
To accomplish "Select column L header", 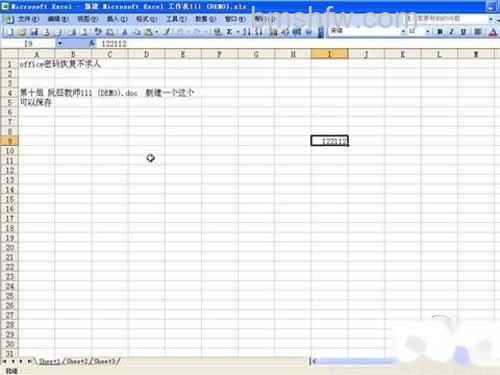I will click(x=440, y=54).
